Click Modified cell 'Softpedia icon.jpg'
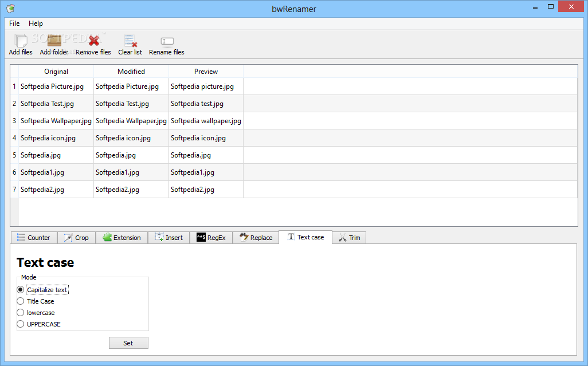The image size is (588, 366). coord(131,138)
